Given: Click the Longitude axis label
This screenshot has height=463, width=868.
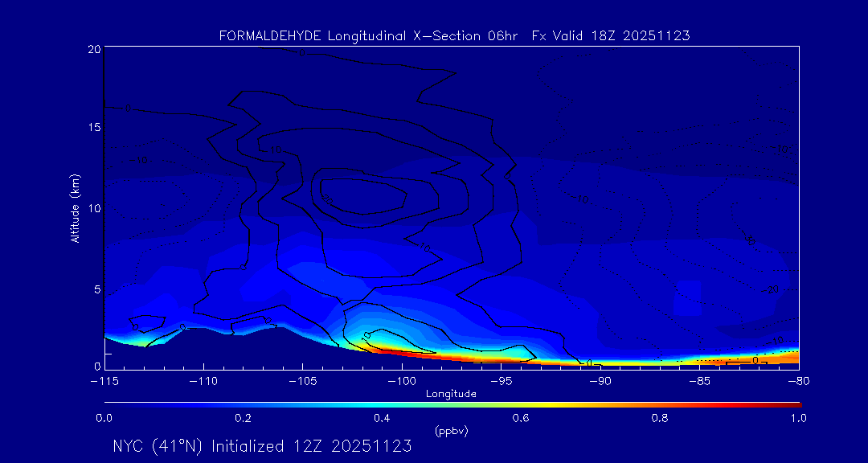Looking at the screenshot, I should click(x=451, y=394).
